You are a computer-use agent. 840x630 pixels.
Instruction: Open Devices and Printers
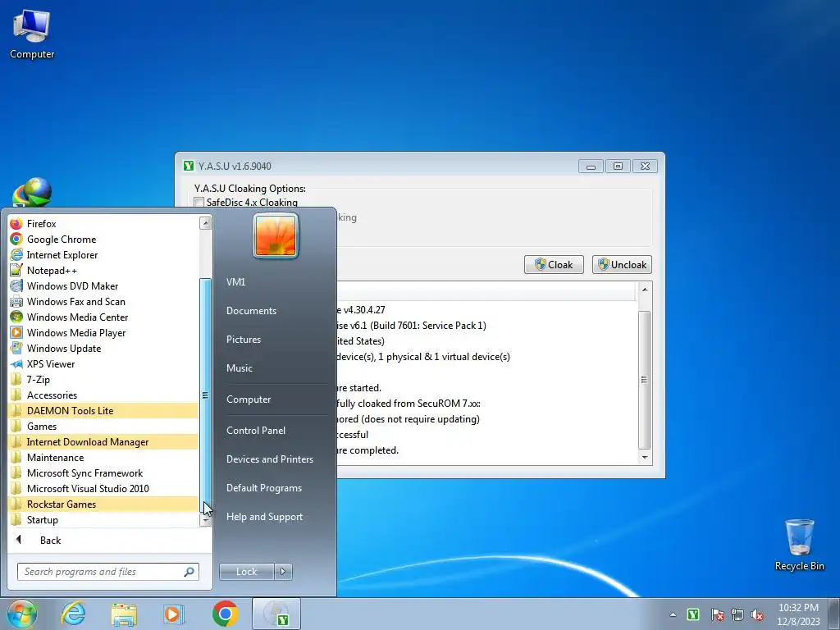(269, 459)
